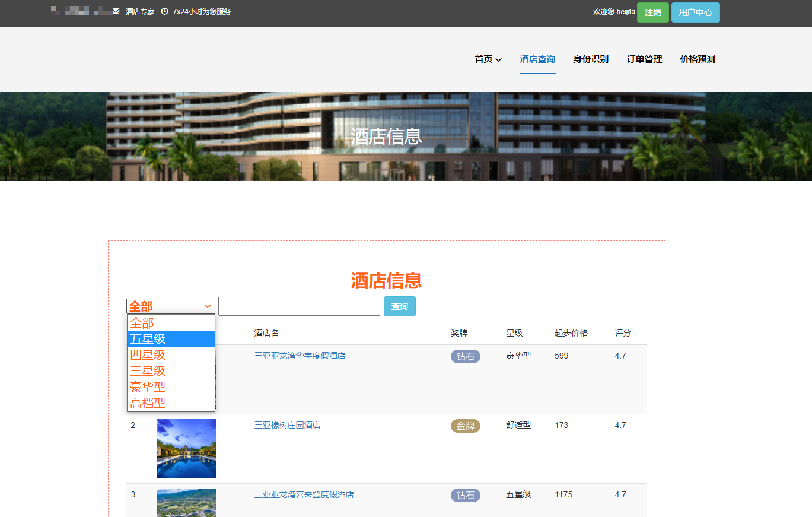The width and height of the screenshot is (812, 517).
Task: Go to the 酒店查询 nav item
Action: pyautogui.click(x=537, y=59)
